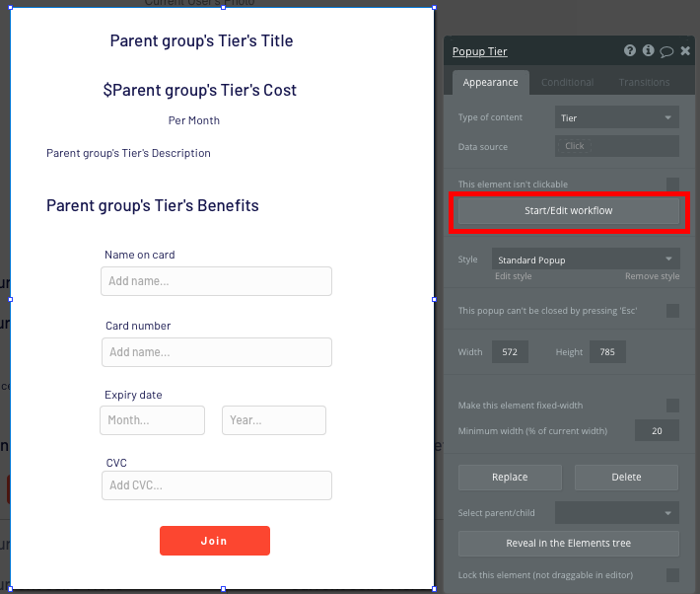Enable 'Make this element fixed-width' checkbox
The image size is (700, 594).
[672, 406]
